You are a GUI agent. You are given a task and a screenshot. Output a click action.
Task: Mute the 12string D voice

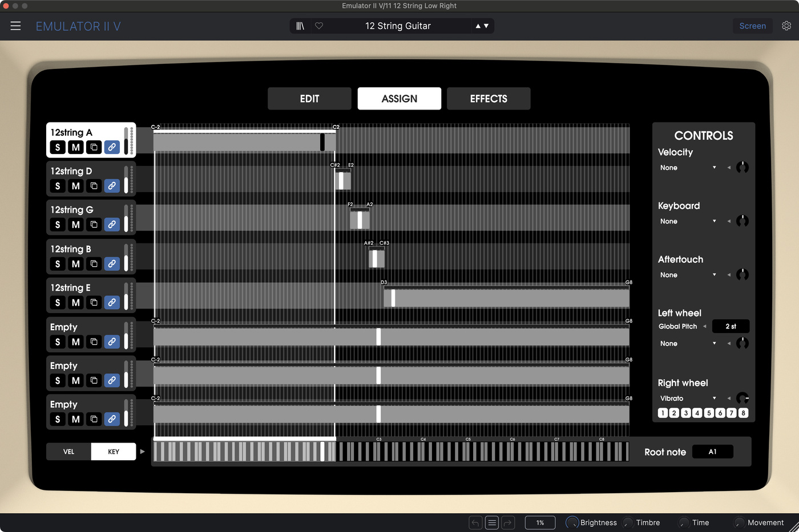coord(76,186)
